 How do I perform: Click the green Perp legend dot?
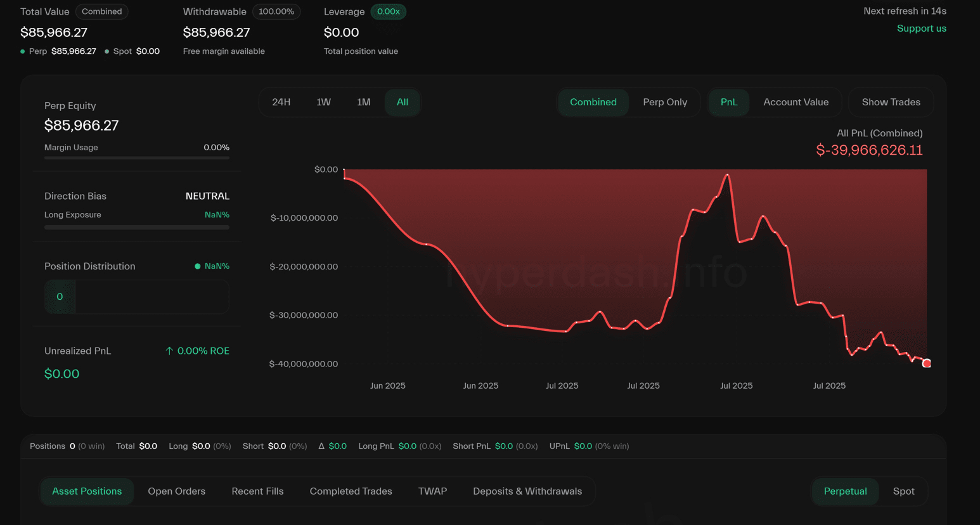click(23, 51)
